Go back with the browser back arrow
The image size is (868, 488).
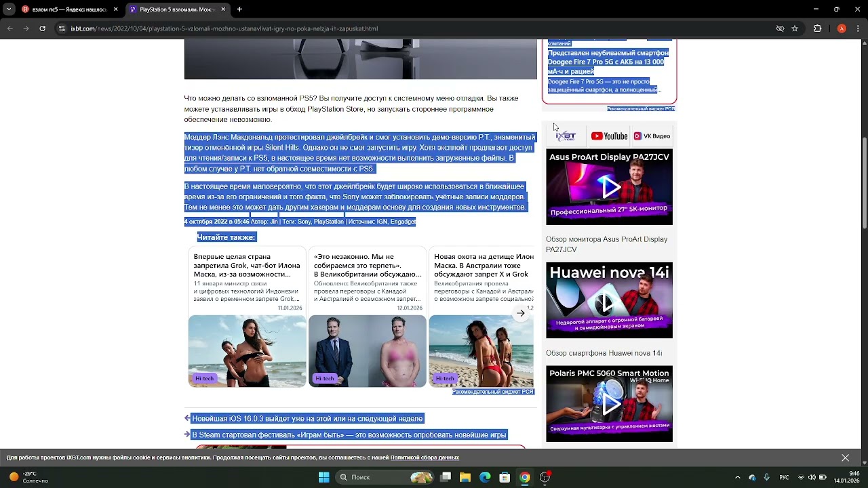tap(9, 28)
